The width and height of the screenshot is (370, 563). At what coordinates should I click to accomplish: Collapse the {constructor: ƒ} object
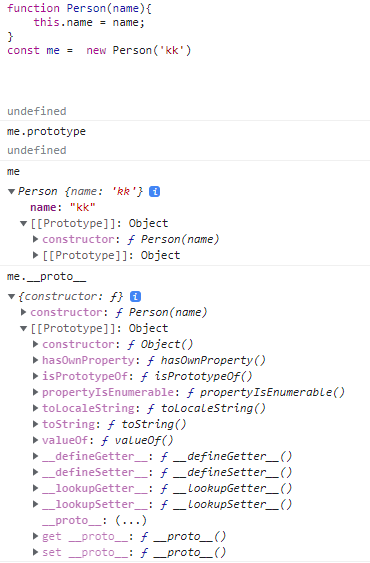pos(11,297)
